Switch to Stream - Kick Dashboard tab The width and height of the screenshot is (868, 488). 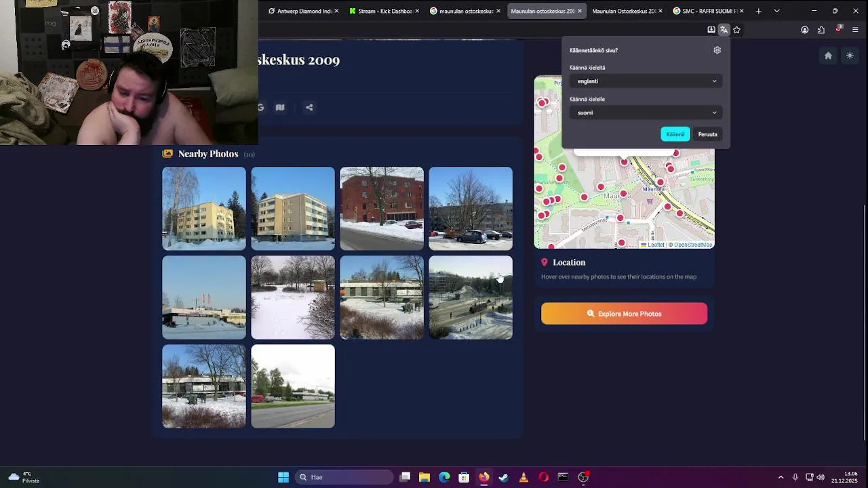click(385, 11)
